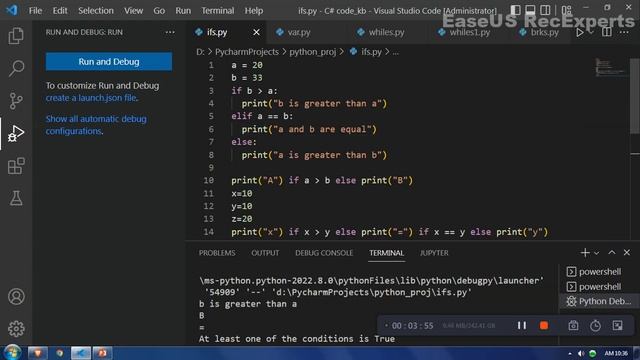Open the Windows Start button

pyautogui.click(x=12, y=352)
